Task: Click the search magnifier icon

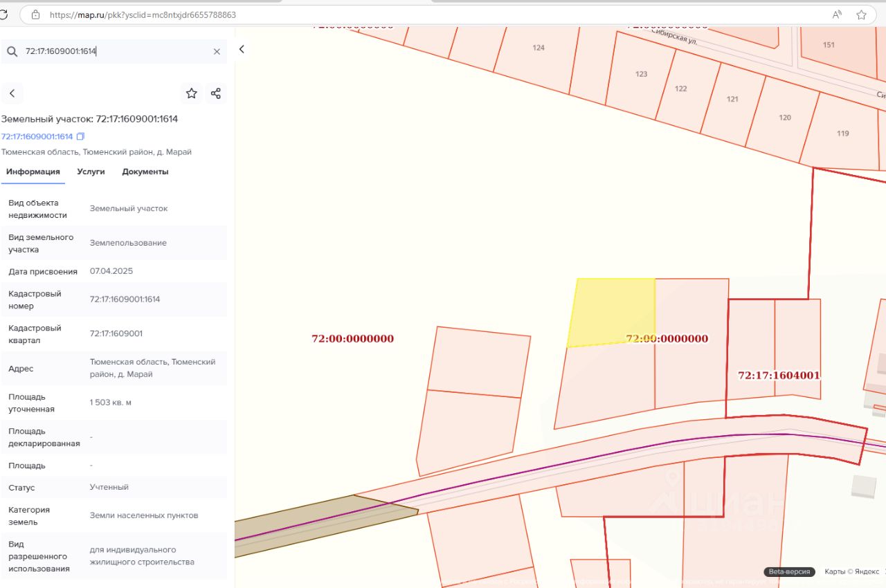Action: click(x=12, y=52)
